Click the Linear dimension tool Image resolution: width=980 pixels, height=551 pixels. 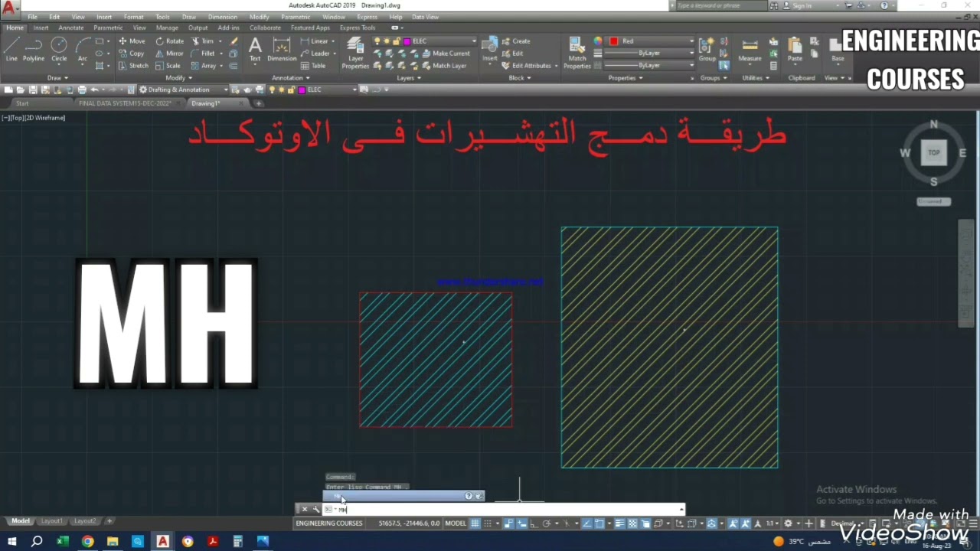[x=315, y=41]
